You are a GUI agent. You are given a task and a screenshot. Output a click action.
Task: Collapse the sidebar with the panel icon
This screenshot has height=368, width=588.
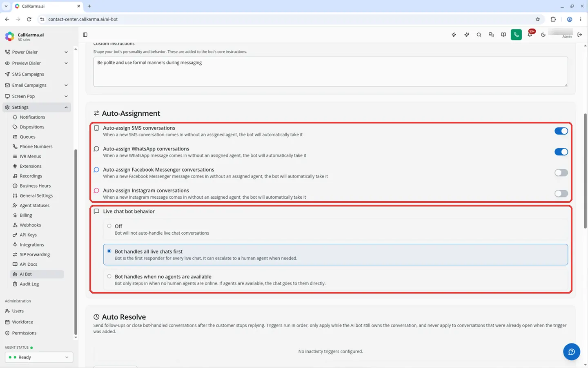point(85,35)
